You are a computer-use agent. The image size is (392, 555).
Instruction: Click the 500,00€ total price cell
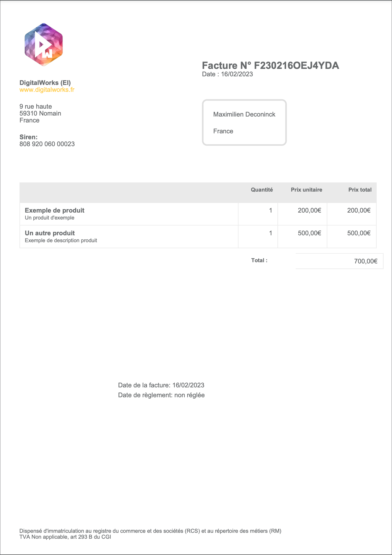[x=359, y=233]
